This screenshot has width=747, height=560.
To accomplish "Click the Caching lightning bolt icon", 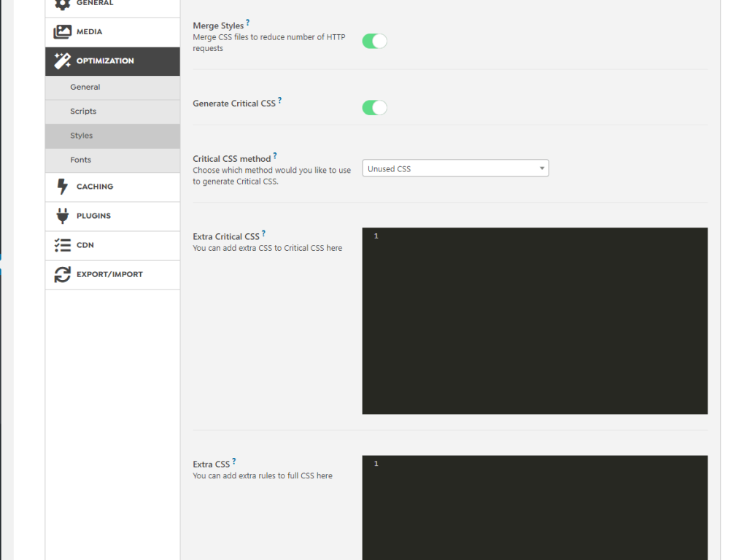I will pyautogui.click(x=62, y=187).
